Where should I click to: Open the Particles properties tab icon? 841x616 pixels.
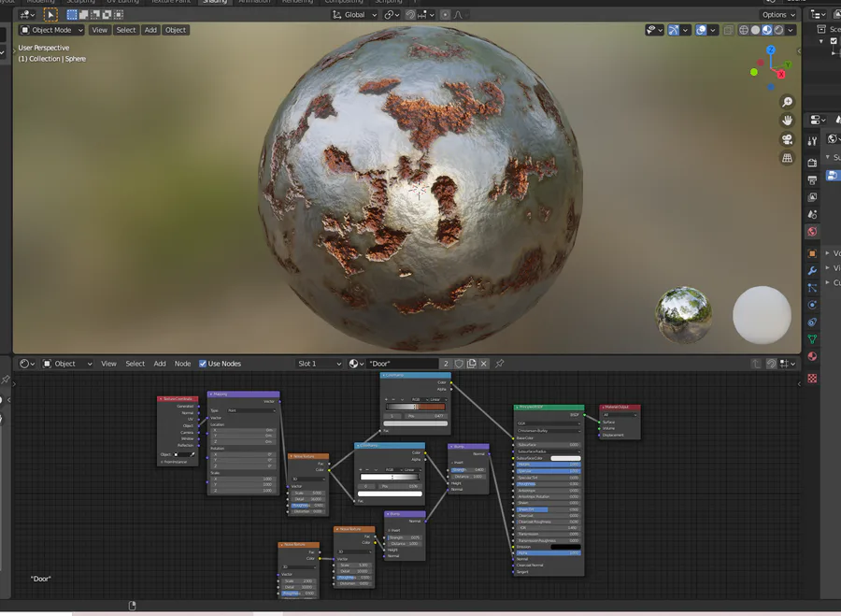click(812, 288)
